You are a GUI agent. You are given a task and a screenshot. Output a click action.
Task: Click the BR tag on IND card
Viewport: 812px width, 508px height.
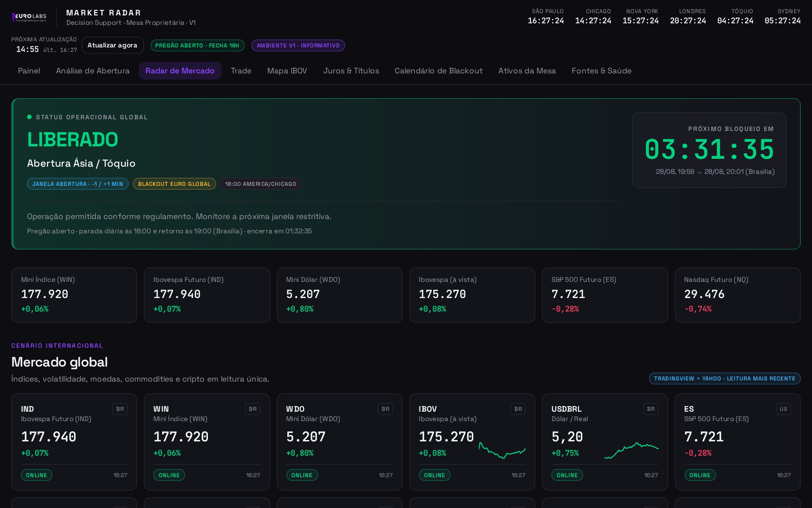[x=120, y=409]
